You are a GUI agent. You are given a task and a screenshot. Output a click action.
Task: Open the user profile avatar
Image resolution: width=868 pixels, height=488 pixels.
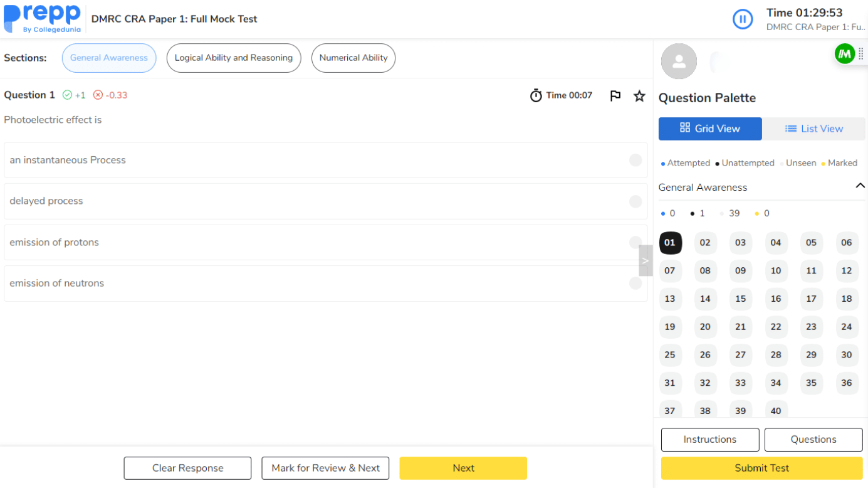click(x=679, y=61)
